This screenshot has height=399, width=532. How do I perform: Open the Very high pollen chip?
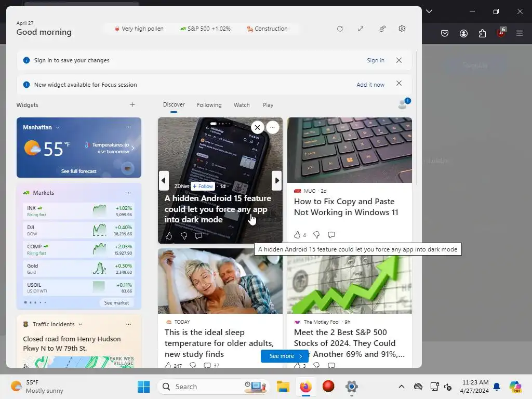click(139, 29)
